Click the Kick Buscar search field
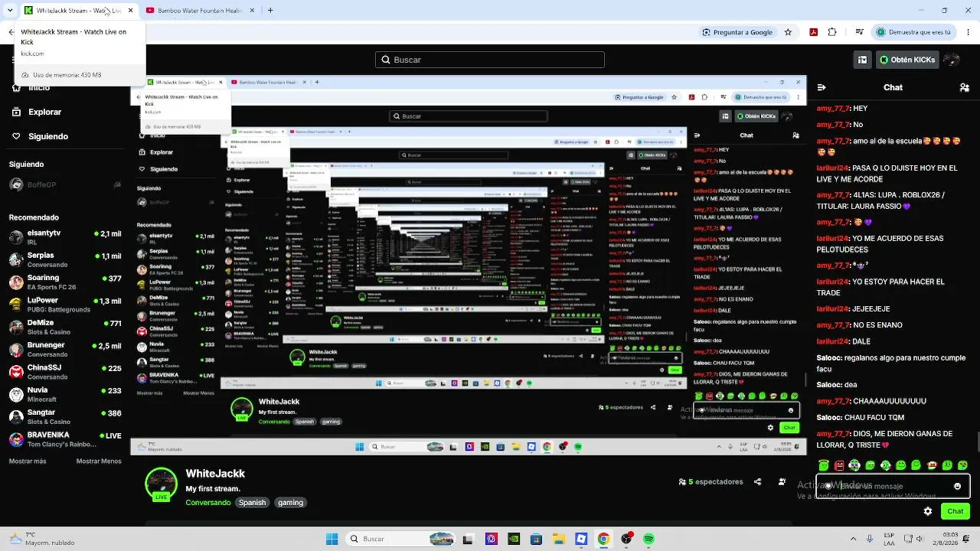 tap(490, 60)
